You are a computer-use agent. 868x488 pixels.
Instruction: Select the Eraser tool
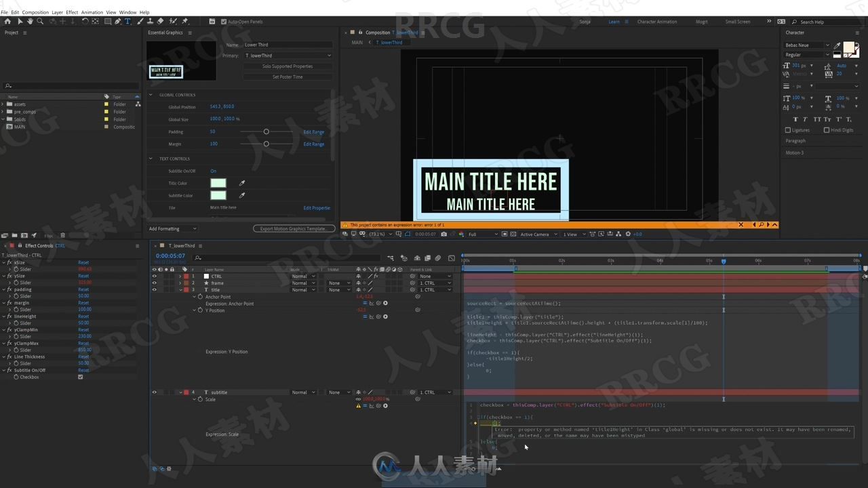160,22
